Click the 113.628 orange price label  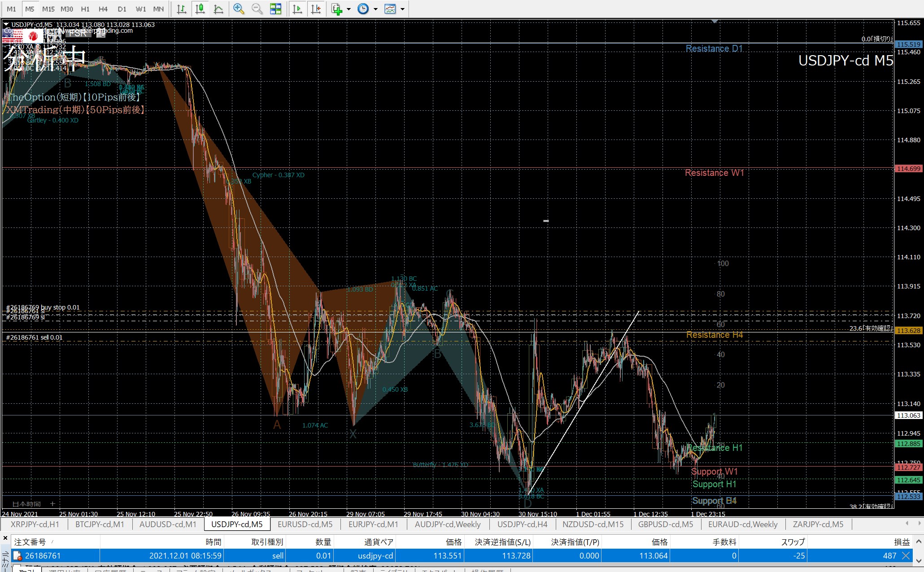(909, 331)
